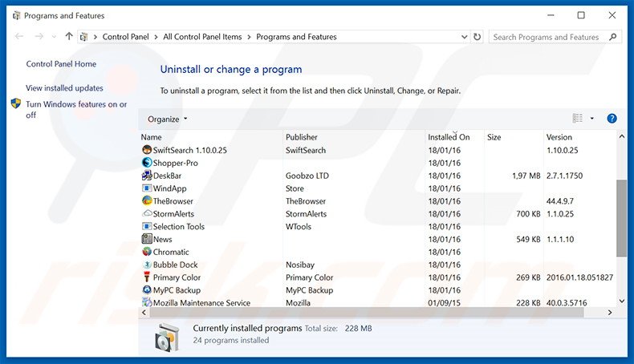Click the Bubble Dock program icon
The image size is (634, 364).
pyautogui.click(x=147, y=265)
